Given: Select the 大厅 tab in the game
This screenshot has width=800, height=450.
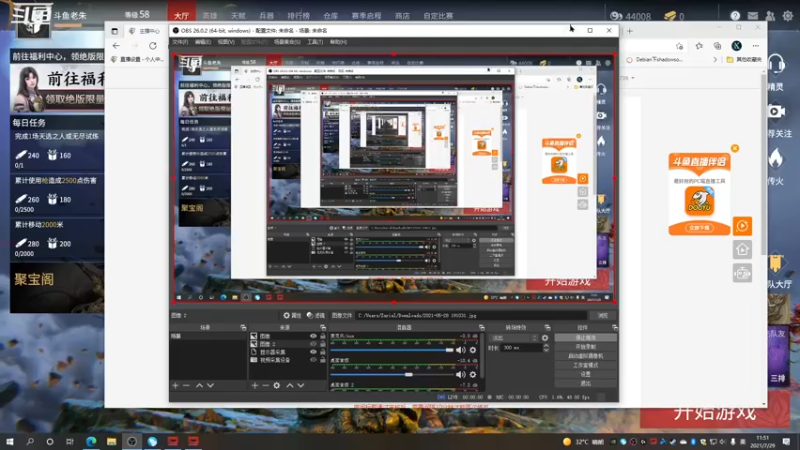Looking at the screenshot, I should point(181,16).
